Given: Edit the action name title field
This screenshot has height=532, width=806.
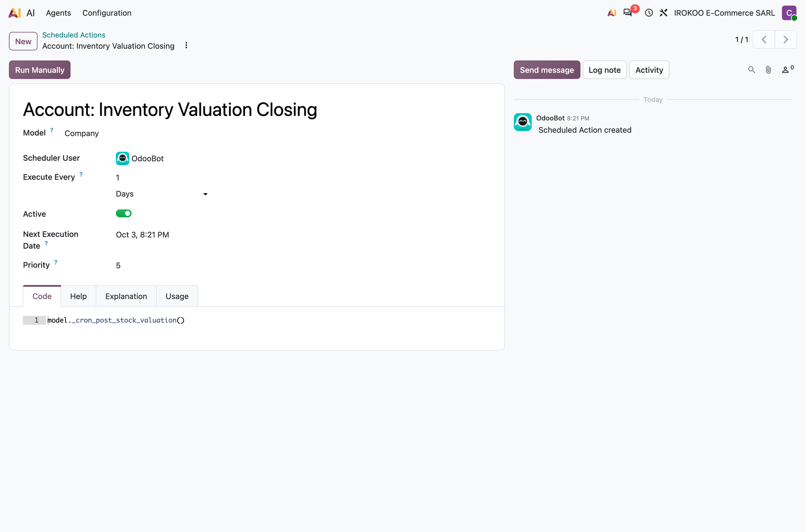Looking at the screenshot, I should 257,110.
